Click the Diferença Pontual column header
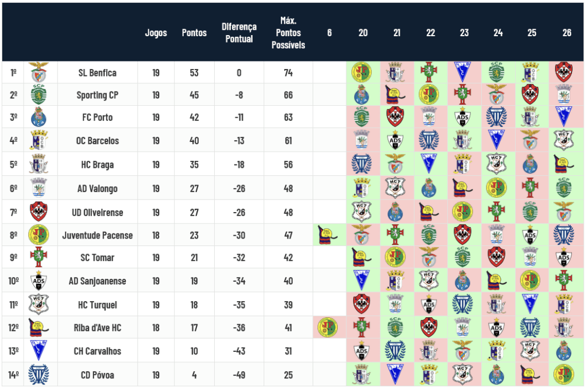This screenshot has height=388, width=588. tap(239, 33)
